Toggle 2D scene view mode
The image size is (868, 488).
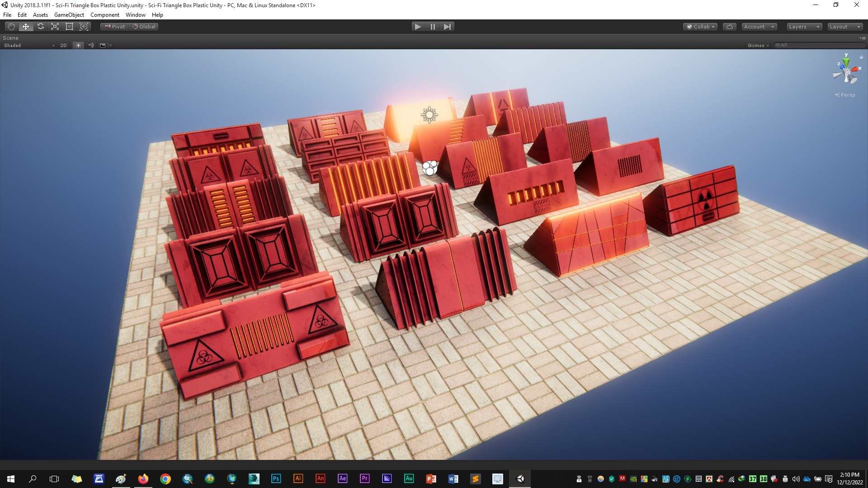63,45
